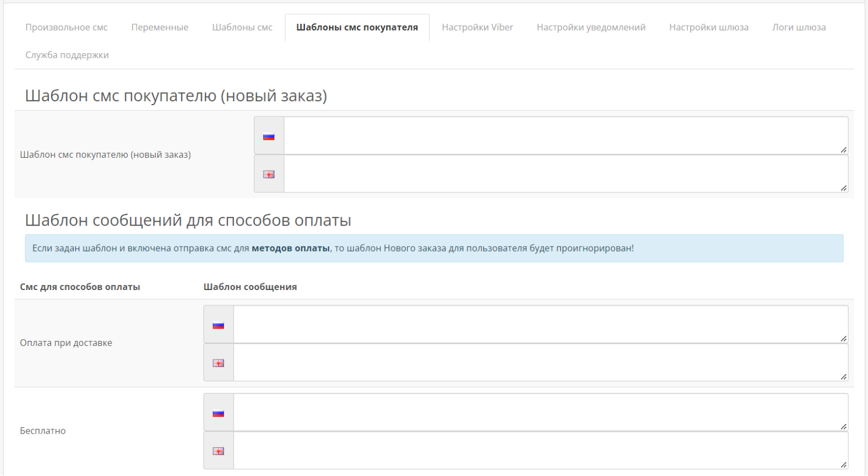Image resolution: width=868 pixels, height=476 pixels.
Task: Click Russian flag icon for new order template
Action: coord(269,137)
